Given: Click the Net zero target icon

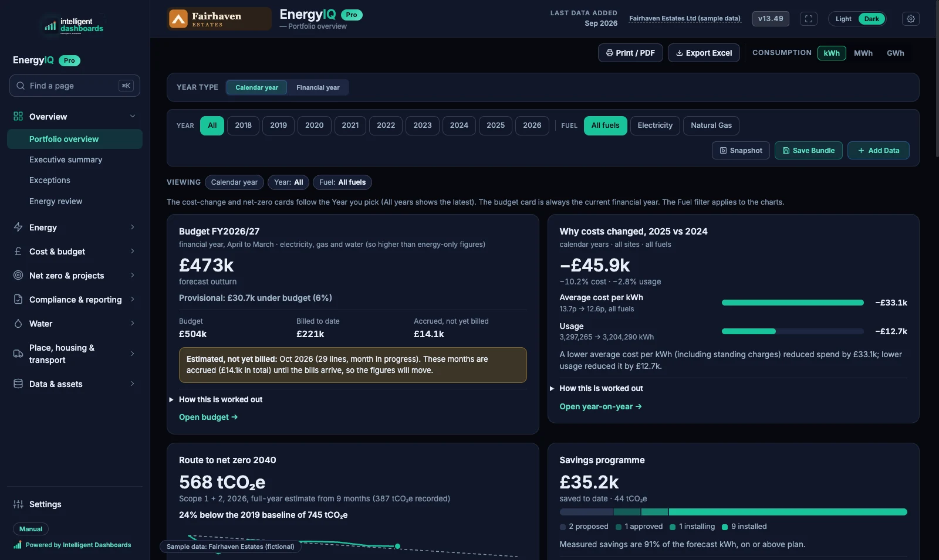Looking at the screenshot, I should pyautogui.click(x=18, y=275).
